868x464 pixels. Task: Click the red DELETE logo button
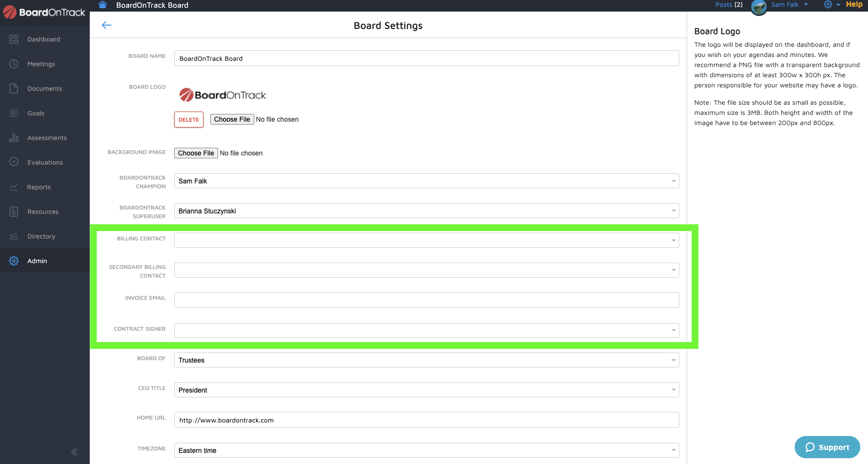pos(189,120)
